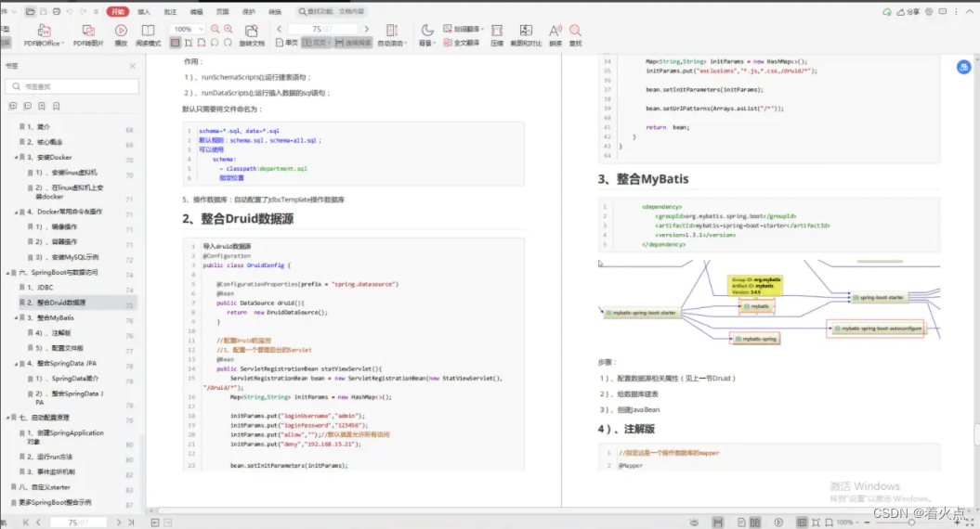Viewport: 980px width, 529px height.
Task: Toggle 单页 single page view
Action: (287, 43)
